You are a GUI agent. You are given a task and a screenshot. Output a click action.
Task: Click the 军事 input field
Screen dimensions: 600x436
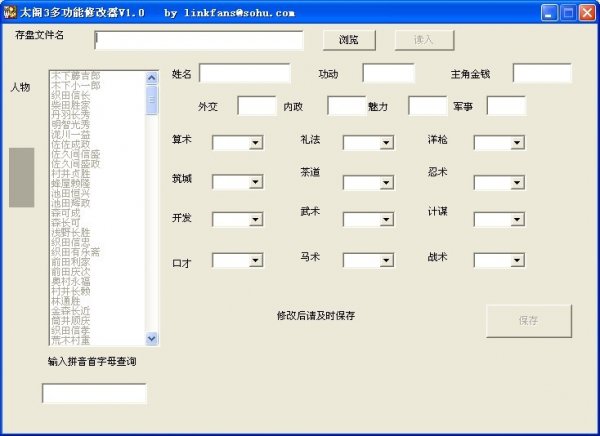click(x=506, y=106)
